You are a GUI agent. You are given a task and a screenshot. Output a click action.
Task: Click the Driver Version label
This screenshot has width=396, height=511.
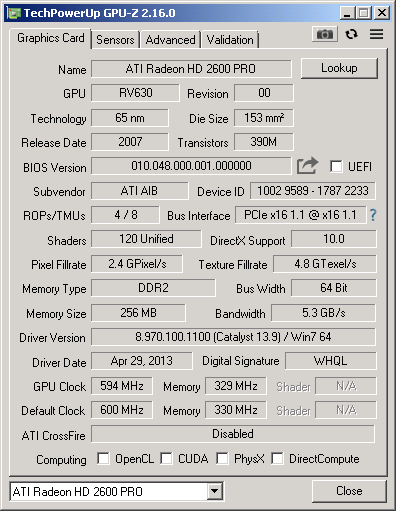(x=52, y=338)
